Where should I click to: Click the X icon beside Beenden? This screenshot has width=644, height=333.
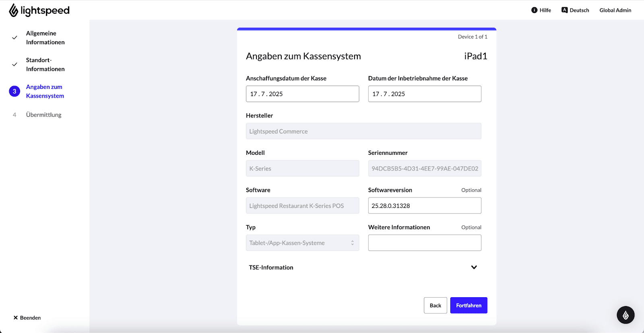(x=16, y=318)
